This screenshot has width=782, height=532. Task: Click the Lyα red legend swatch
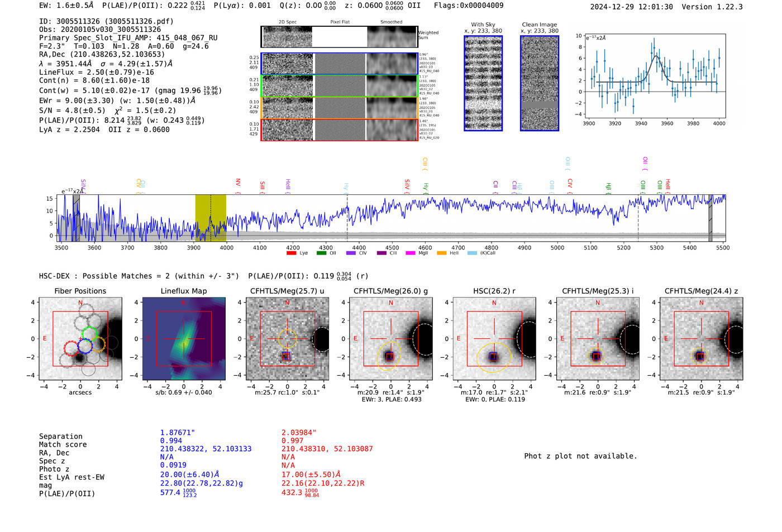(x=291, y=253)
